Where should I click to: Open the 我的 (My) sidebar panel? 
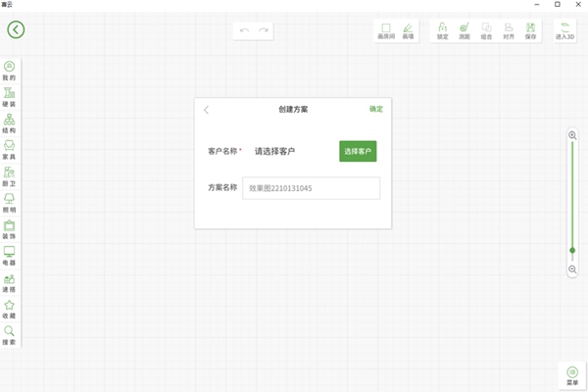coord(10,71)
